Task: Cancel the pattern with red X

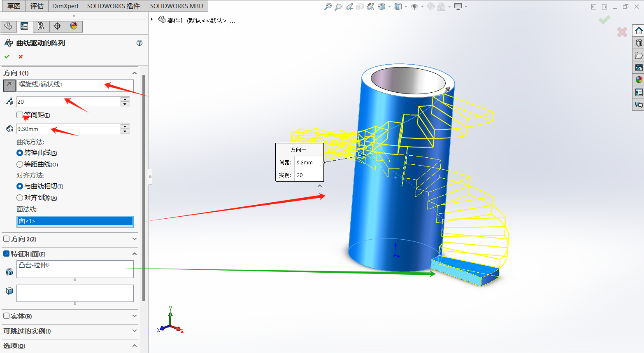Action: click(21, 56)
